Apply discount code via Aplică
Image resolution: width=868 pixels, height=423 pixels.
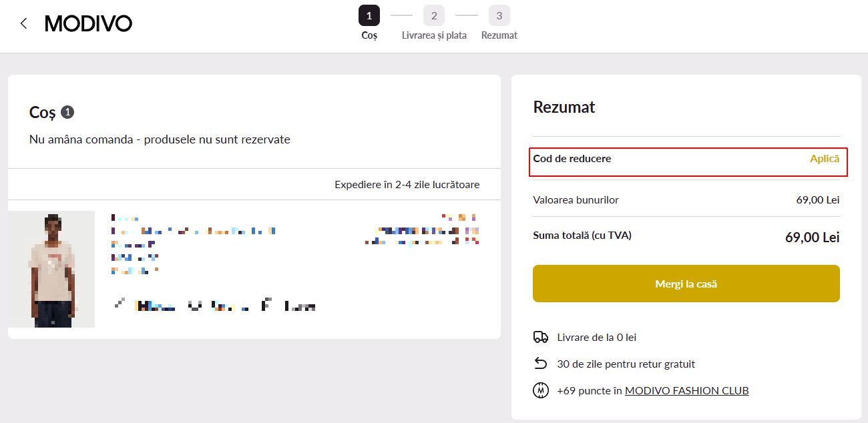click(x=825, y=159)
